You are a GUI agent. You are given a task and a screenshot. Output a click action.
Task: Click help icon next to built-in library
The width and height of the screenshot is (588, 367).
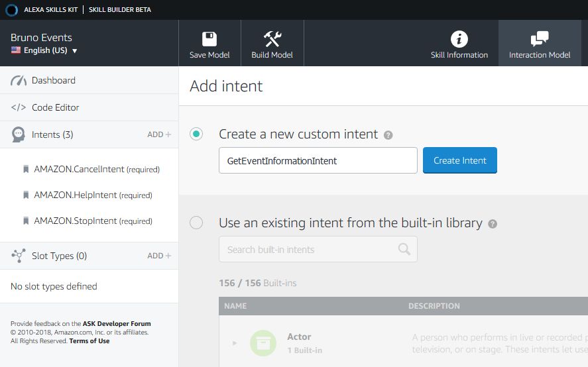coord(493,224)
